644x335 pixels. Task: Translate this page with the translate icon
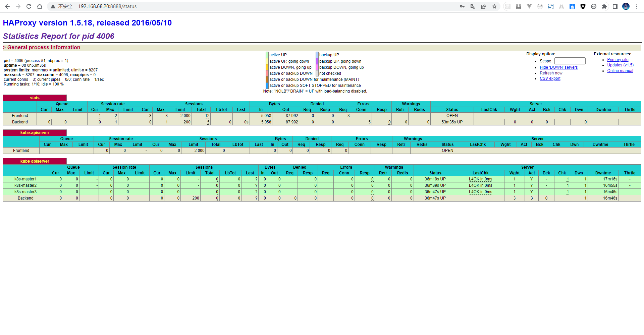473,6
